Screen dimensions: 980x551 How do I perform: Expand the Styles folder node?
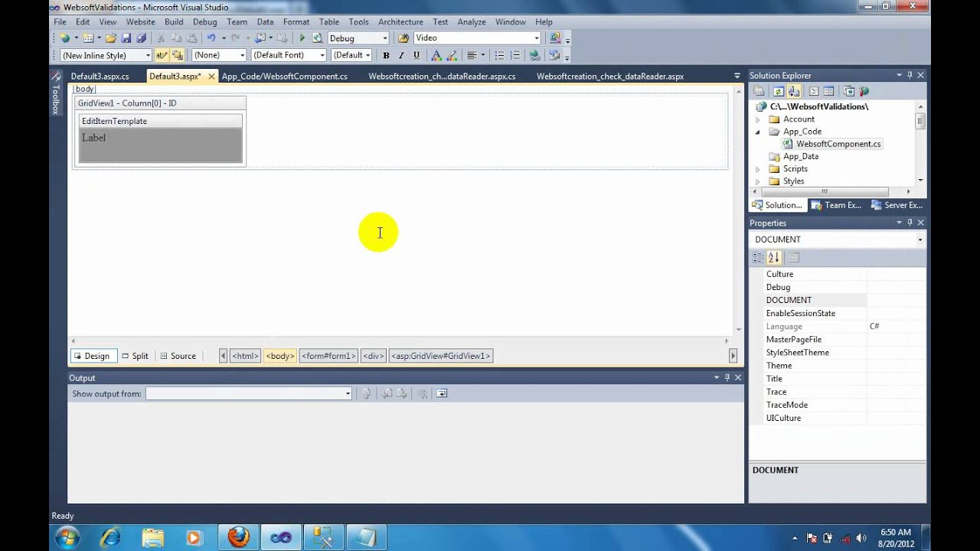coord(758,181)
